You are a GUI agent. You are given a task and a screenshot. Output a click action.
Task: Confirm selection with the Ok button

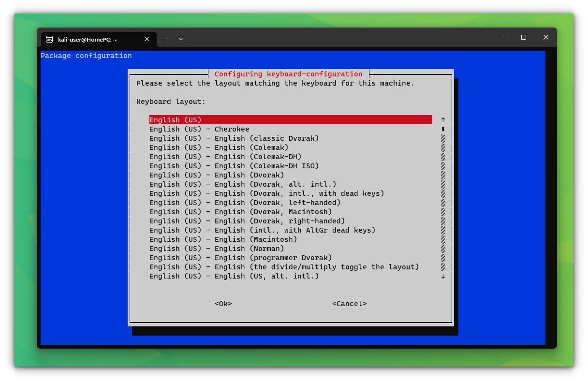223,304
